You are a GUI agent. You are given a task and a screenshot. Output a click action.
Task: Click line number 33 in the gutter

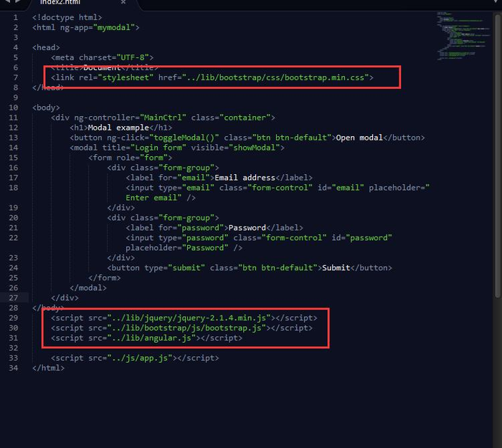pyautogui.click(x=14, y=358)
